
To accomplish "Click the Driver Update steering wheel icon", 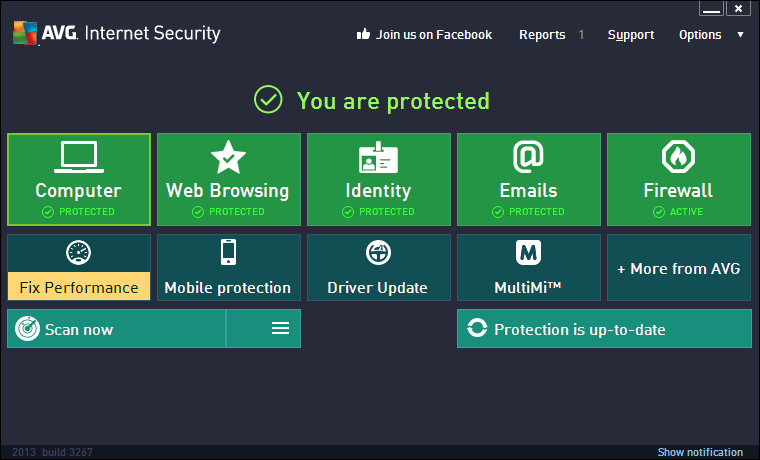I will pyautogui.click(x=378, y=252).
